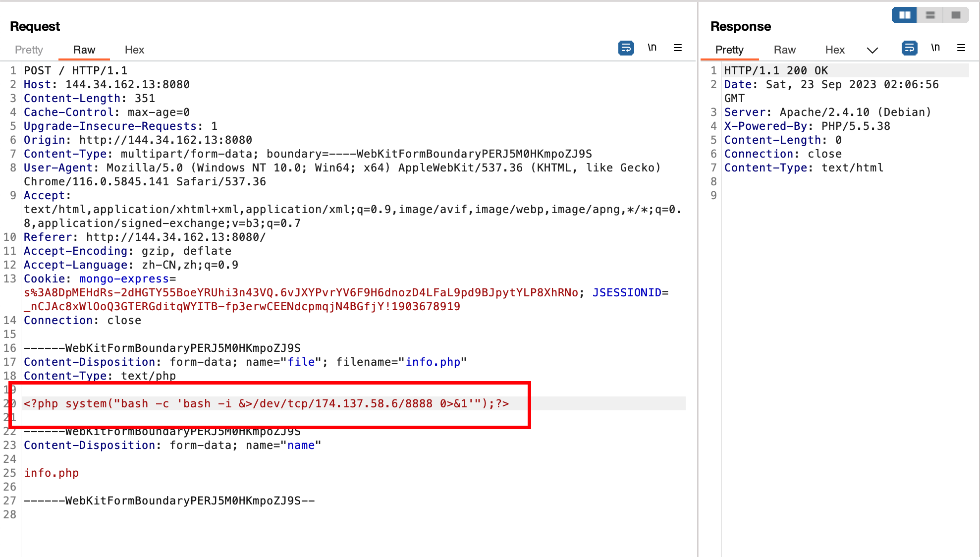Switch to the stacked layout view
The width and height of the screenshot is (980, 557).
coord(930,15)
